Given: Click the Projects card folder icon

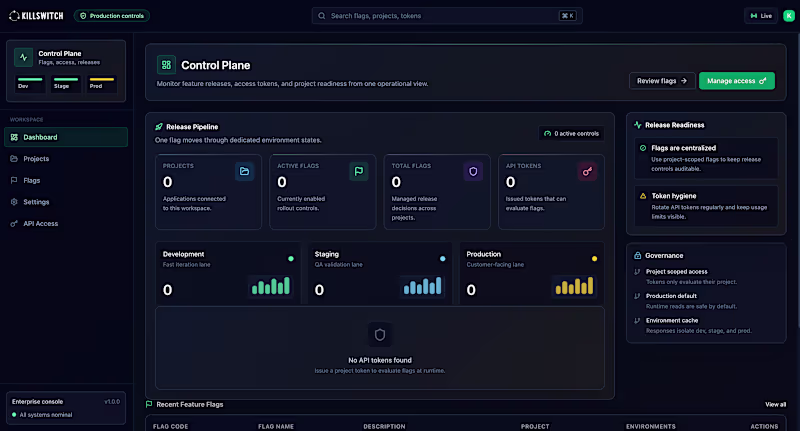Looking at the screenshot, I should (x=244, y=171).
